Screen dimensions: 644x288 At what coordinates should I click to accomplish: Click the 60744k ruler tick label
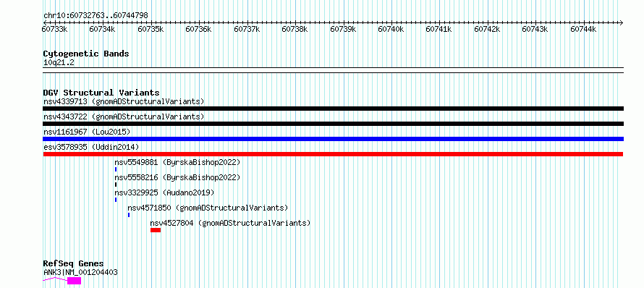point(583,29)
